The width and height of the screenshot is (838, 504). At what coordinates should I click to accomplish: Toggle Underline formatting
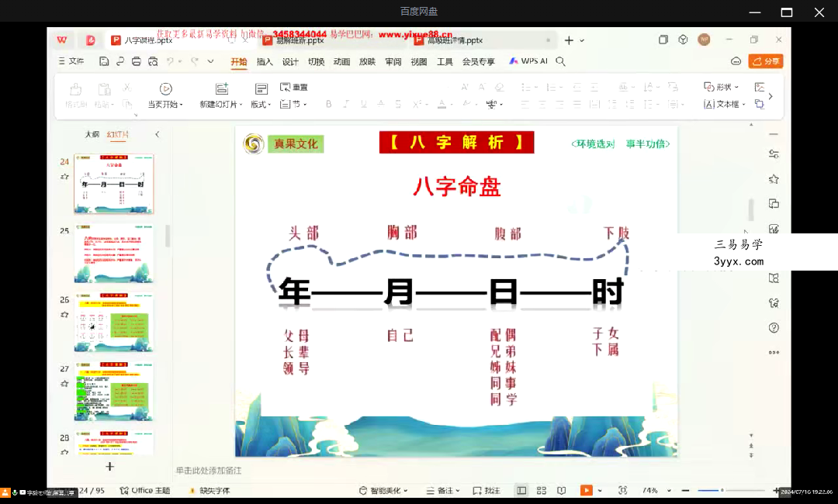click(x=363, y=104)
